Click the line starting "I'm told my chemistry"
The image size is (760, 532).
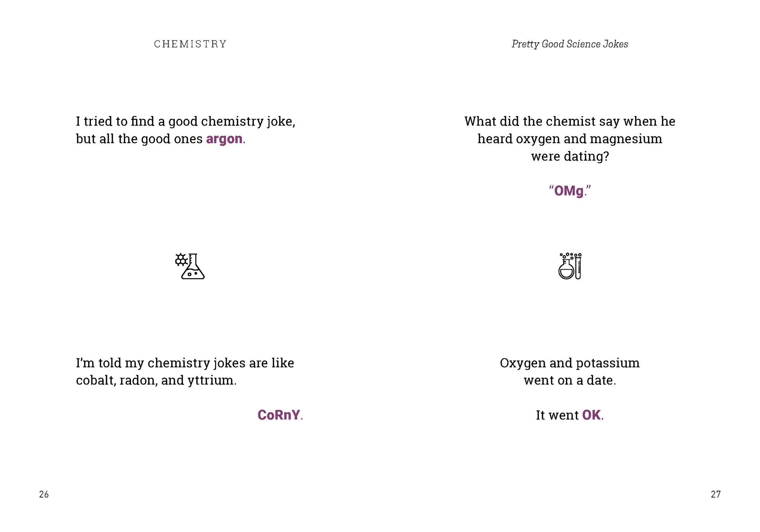(185, 363)
